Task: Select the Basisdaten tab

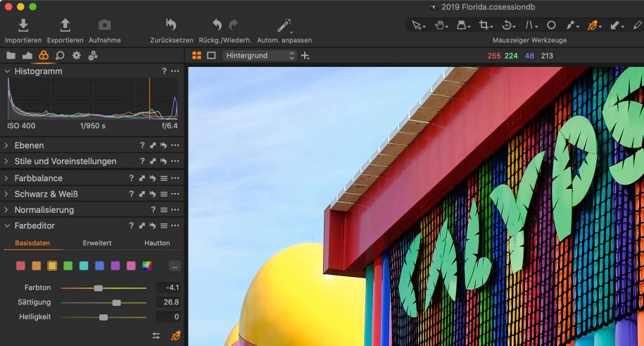Action: coord(32,243)
